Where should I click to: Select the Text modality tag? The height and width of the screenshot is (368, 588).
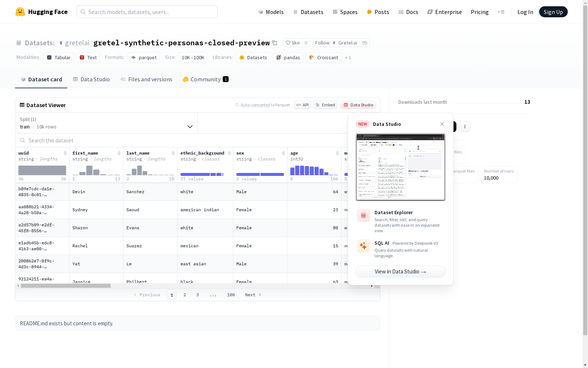pyautogui.click(x=88, y=57)
